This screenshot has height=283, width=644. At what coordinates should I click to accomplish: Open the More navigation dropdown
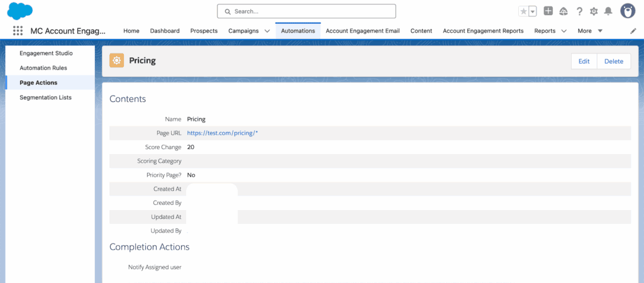coord(590,31)
